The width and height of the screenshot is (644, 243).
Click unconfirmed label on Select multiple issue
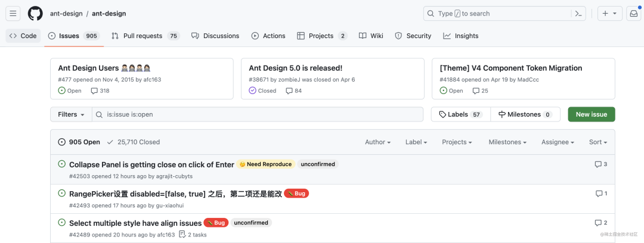(x=251, y=223)
